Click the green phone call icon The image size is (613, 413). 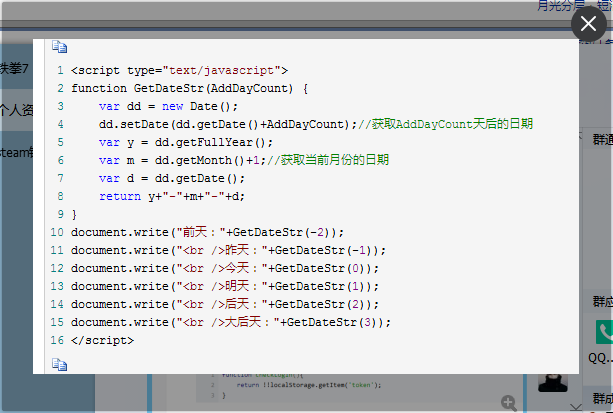point(604,332)
